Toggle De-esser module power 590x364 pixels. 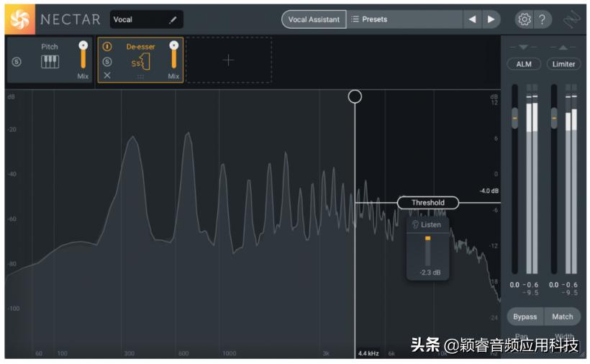(x=107, y=47)
